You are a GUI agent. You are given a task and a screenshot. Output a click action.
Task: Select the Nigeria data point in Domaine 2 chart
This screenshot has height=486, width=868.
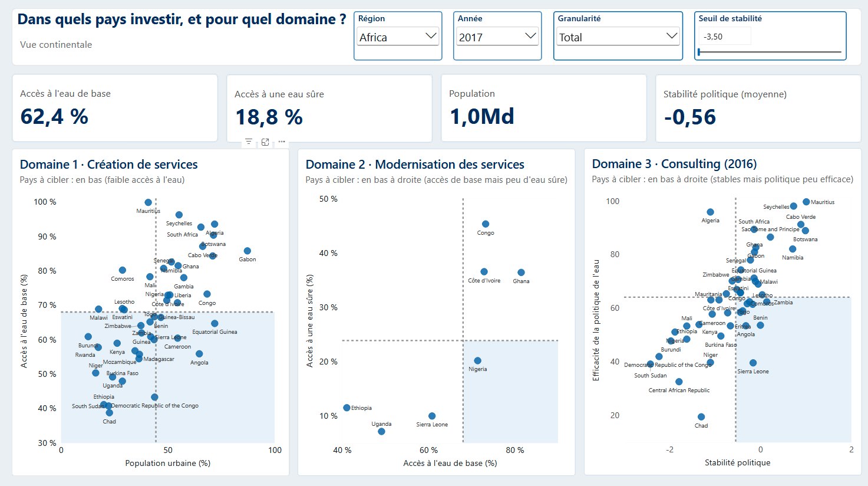477,360
